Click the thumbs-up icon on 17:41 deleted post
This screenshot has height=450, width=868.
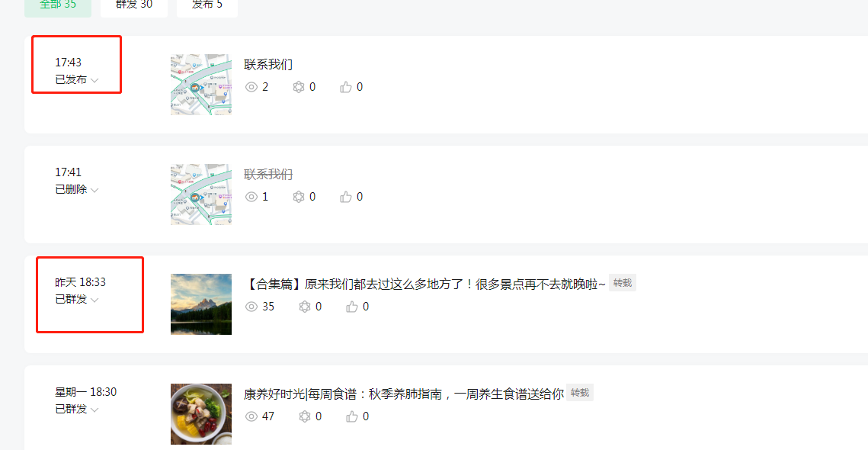click(346, 197)
